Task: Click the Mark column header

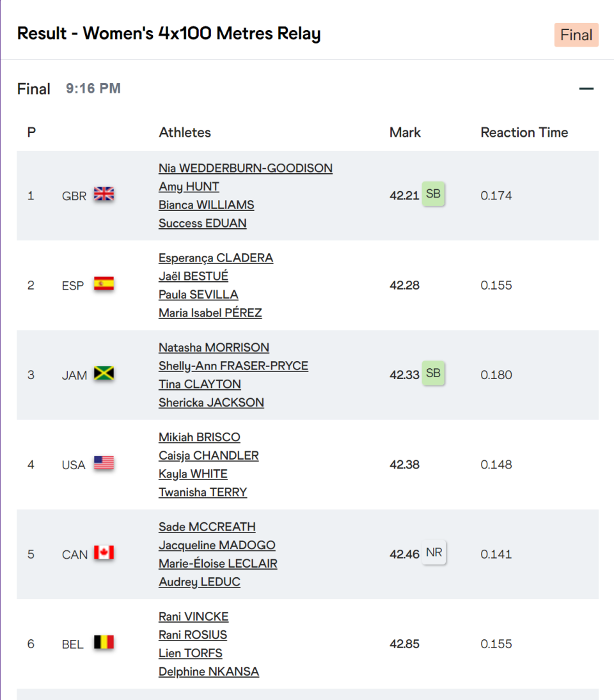Action: click(405, 132)
